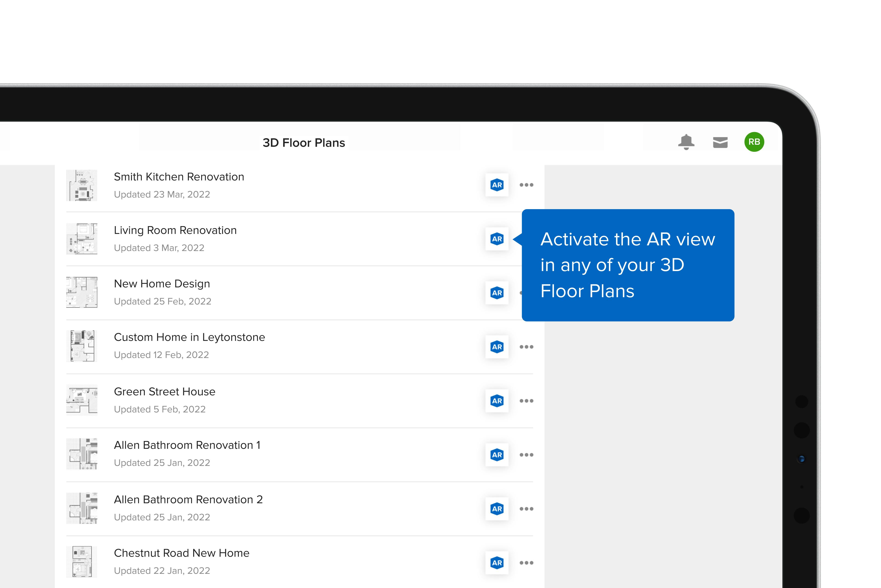Viewport: 881px width, 588px height.
Task: Open AR view for Green Street House
Action: [x=496, y=401]
